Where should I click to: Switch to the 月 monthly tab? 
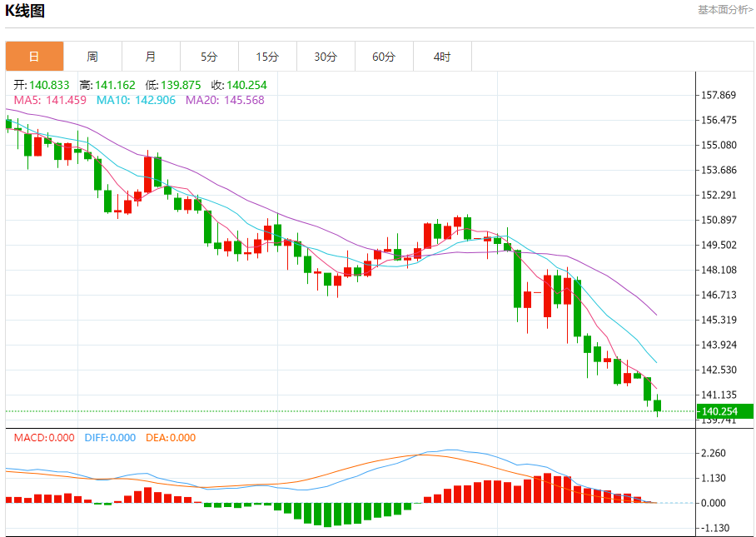(151, 57)
